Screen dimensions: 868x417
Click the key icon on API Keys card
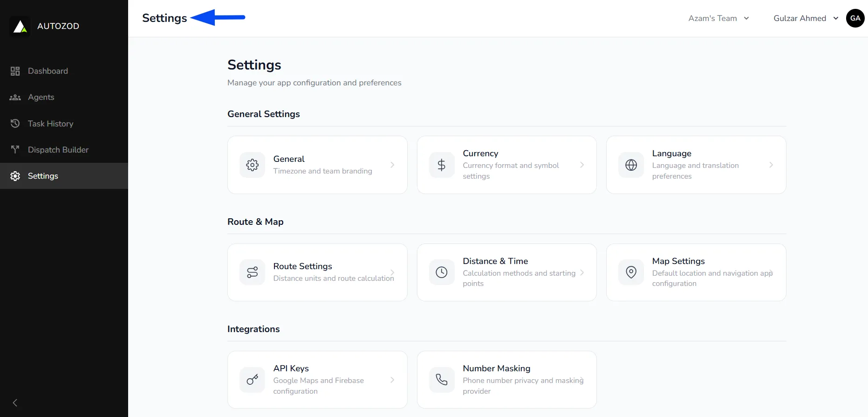click(x=253, y=380)
